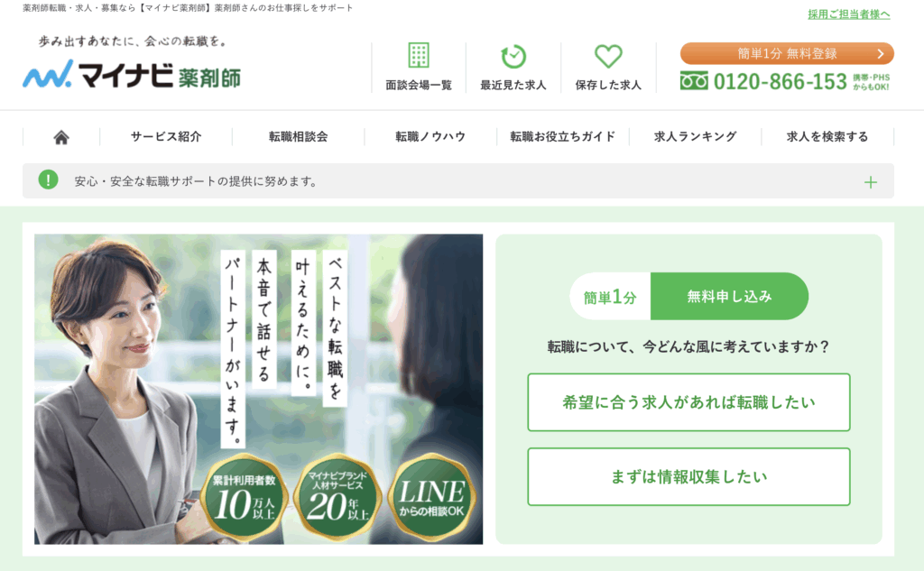Select まずは情報収集したい option

(x=688, y=476)
